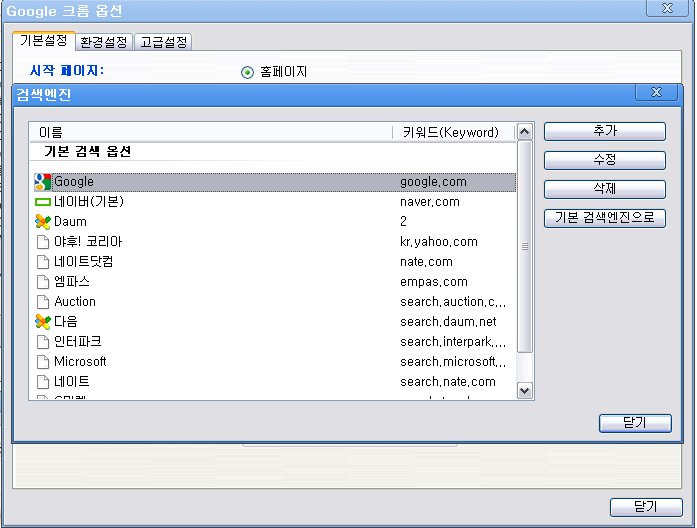Click the page icon beside Auction
The height and width of the screenshot is (528, 697).
43,302
